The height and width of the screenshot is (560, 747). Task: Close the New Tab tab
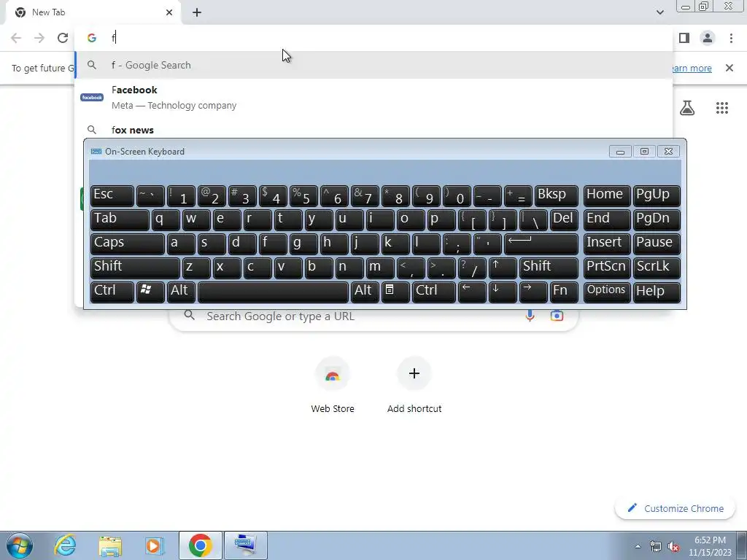169,12
